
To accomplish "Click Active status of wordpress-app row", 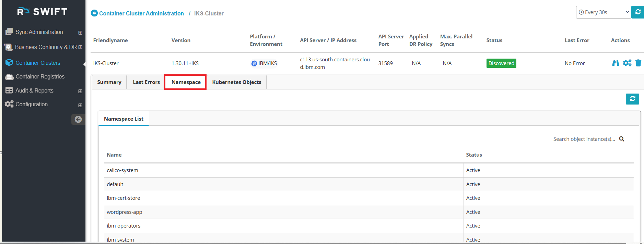I will 473,212.
